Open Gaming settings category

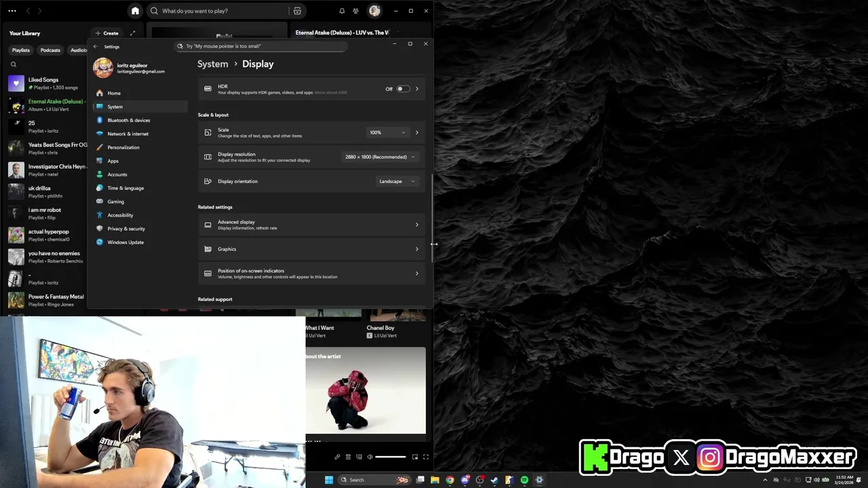(x=140, y=201)
